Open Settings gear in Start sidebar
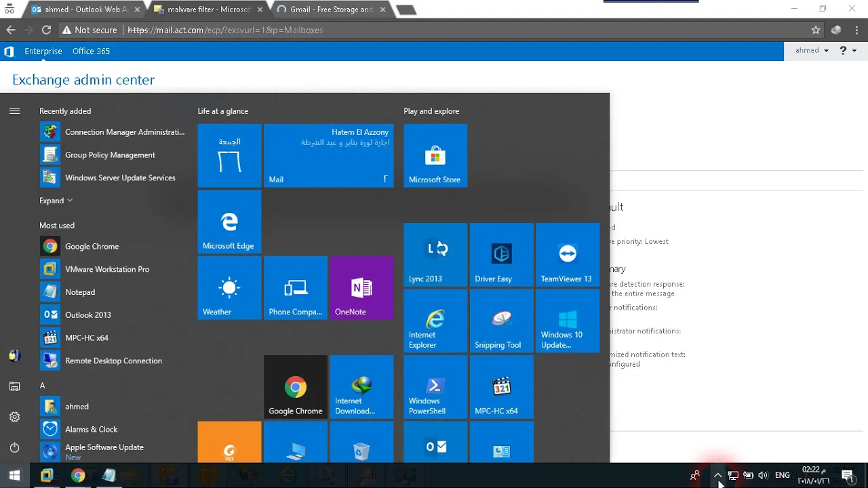The width and height of the screenshot is (868, 488). pyautogui.click(x=14, y=417)
